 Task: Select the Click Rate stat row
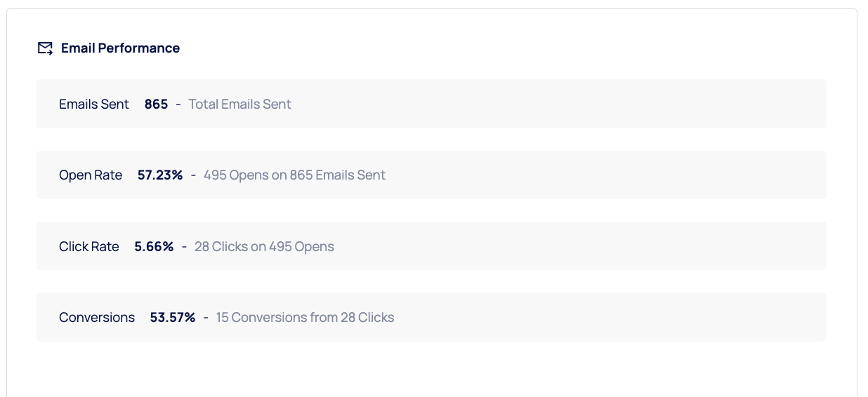point(562,247)
